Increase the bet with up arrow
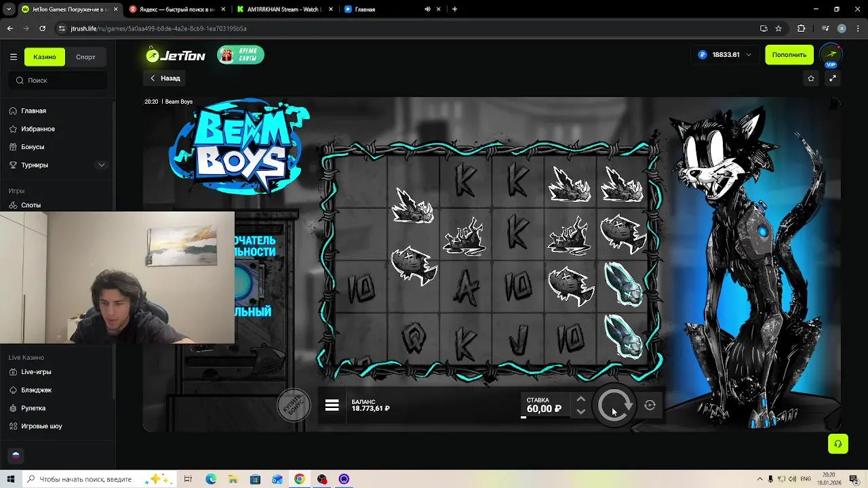The image size is (868, 488). [x=580, y=399]
